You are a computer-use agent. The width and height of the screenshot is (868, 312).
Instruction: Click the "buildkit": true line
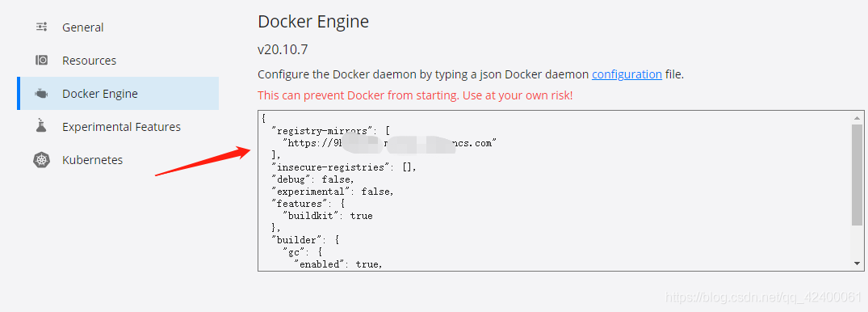click(x=328, y=216)
